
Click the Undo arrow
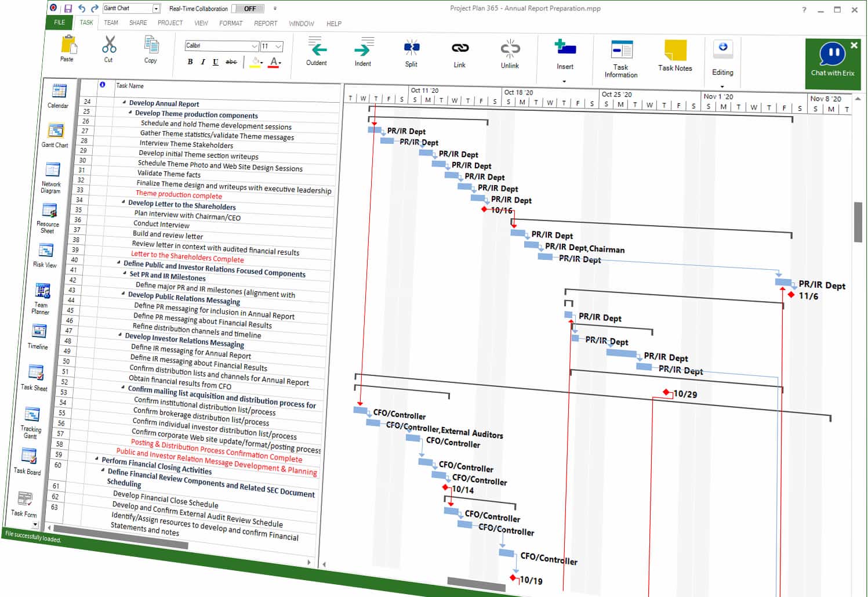pos(82,8)
